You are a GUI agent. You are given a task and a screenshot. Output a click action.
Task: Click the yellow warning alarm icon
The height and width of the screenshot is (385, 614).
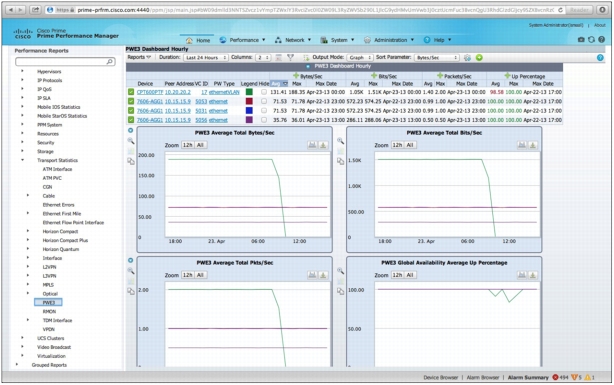(x=587, y=377)
